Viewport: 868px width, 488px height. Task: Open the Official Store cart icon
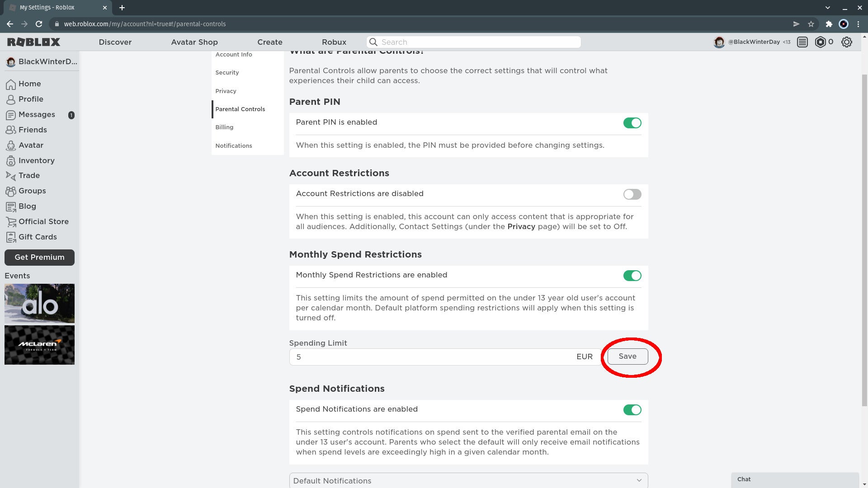point(11,222)
